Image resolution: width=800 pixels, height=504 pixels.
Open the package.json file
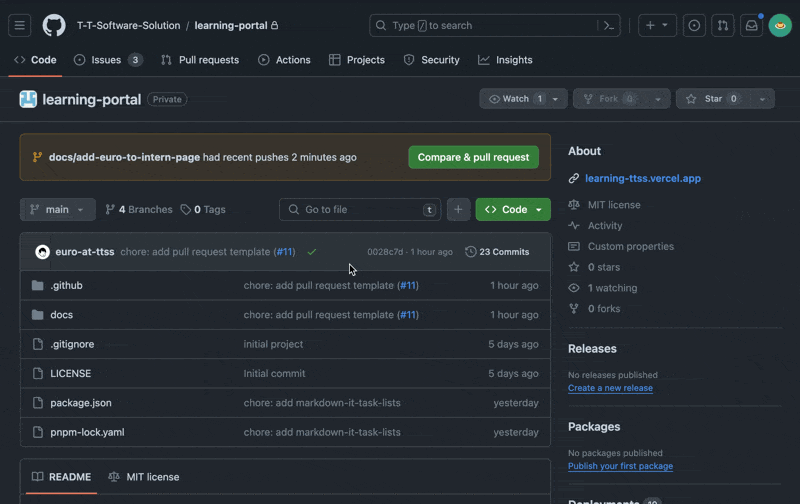[x=81, y=403]
